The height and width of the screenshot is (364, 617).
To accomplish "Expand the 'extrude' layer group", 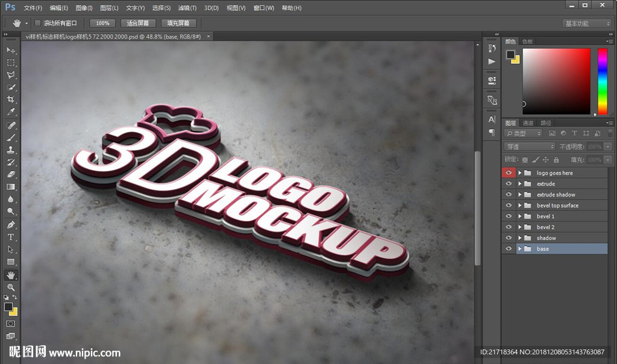I will [519, 184].
